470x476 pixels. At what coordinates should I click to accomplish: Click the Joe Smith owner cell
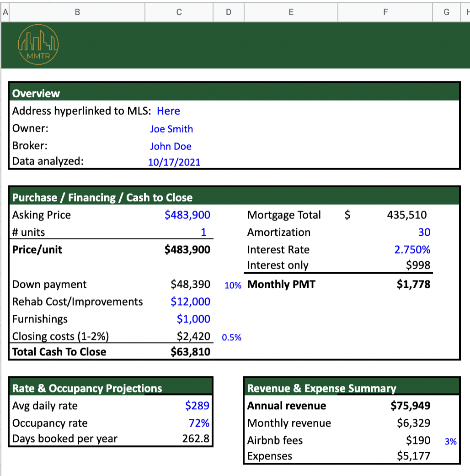171,129
